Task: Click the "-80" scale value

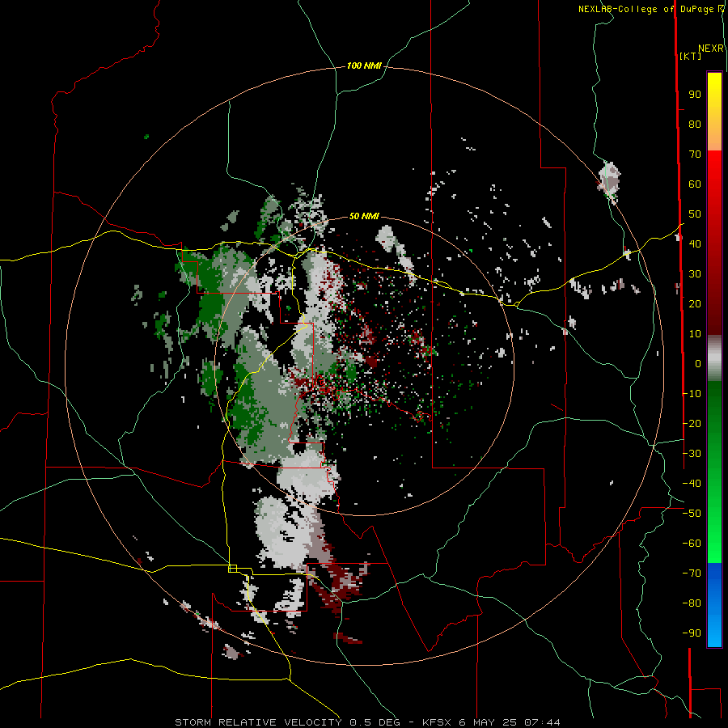Action: click(692, 603)
